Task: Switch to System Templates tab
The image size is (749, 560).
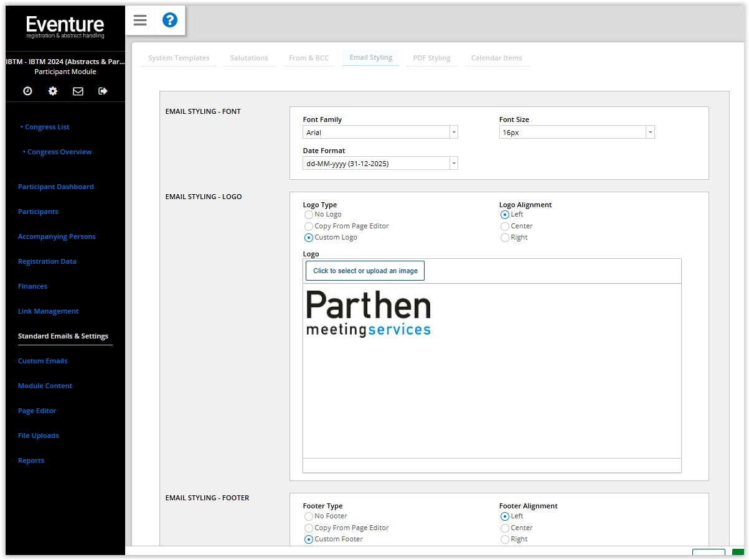Action: pos(179,58)
